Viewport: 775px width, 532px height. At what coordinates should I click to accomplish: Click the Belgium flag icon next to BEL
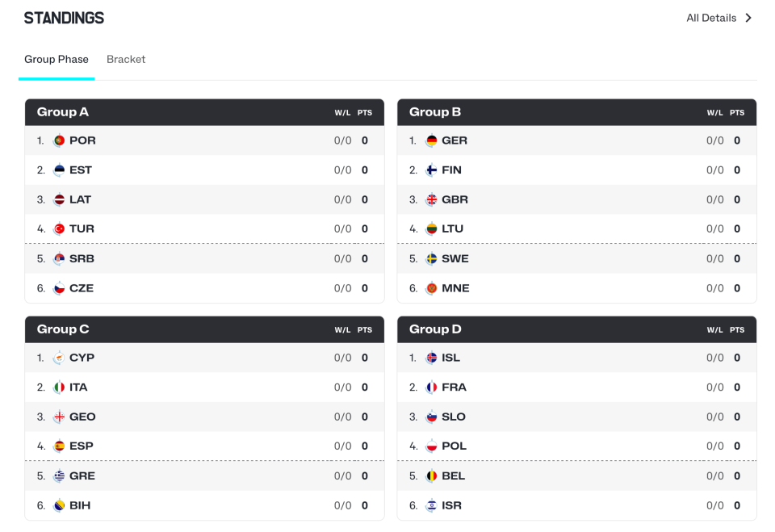(431, 475)
